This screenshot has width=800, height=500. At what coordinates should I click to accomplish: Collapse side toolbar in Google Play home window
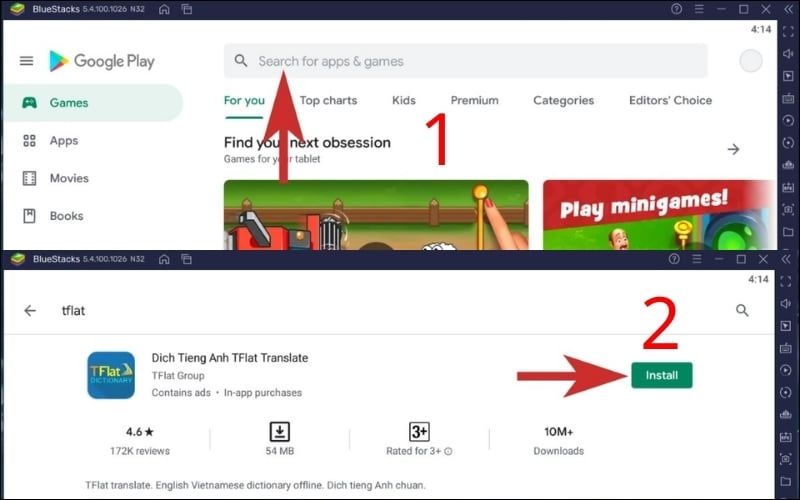click(788, 9)
